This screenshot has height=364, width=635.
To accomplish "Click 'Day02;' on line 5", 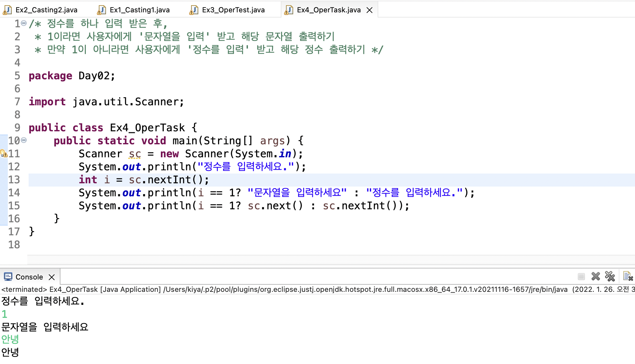I will pos(97,76).
